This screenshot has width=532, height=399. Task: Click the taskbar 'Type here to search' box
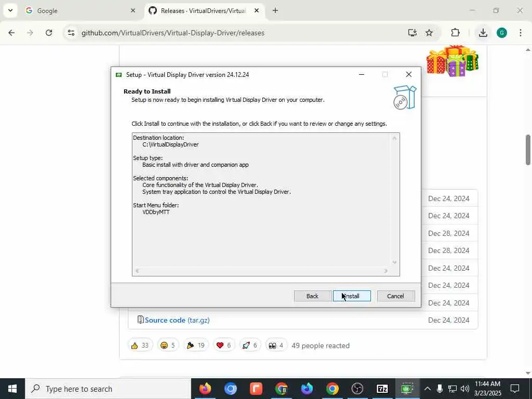coord(108,389)
